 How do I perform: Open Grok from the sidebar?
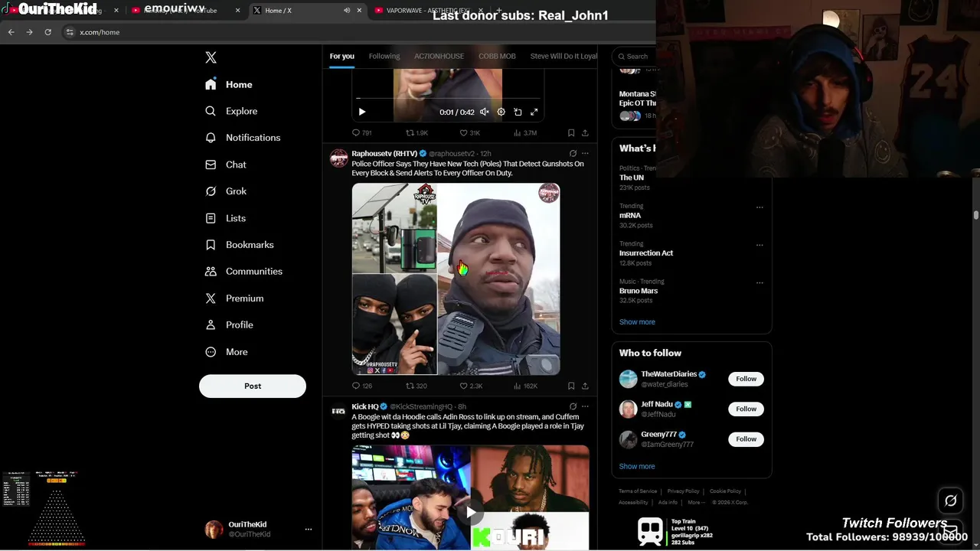(226, 191)
